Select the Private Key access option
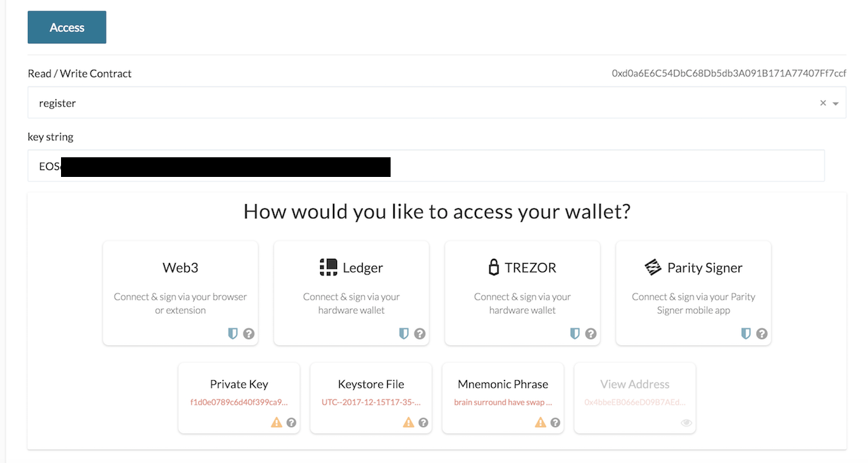Screen dimensions: 868x463 click(239, 397)
